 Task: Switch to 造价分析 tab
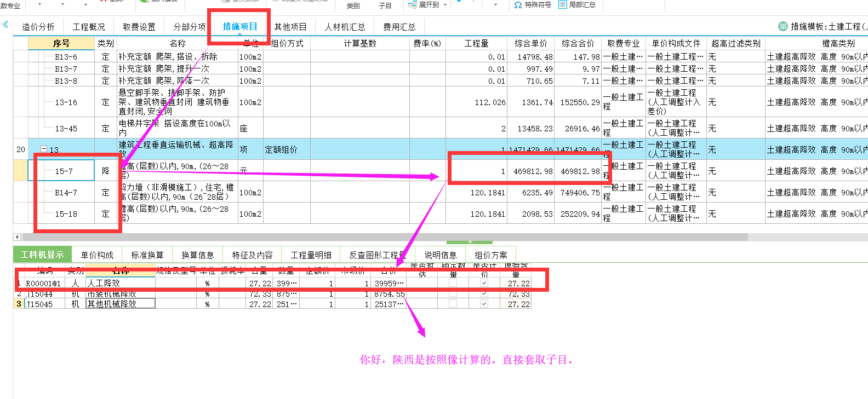tap(38, 27)
